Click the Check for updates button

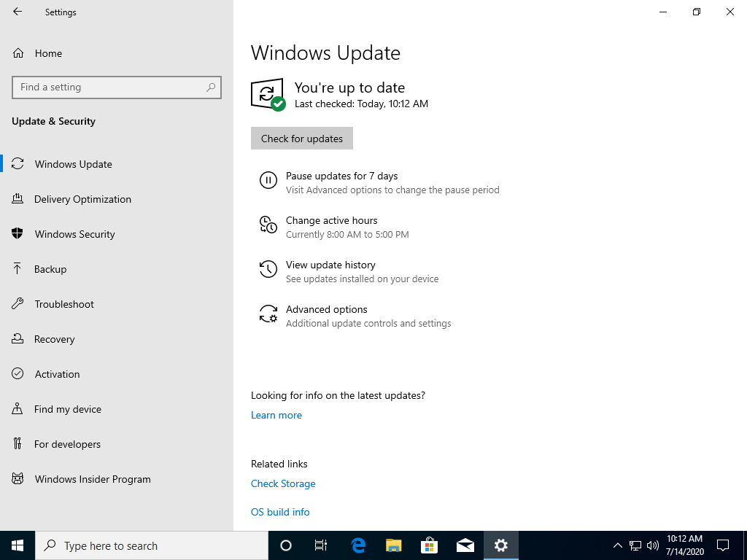click(302, 138)
